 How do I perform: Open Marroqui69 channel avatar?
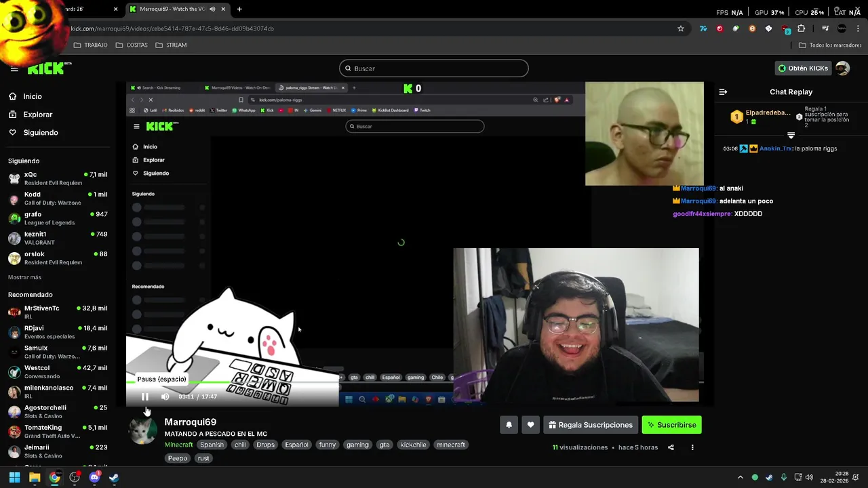click(142, 431)
